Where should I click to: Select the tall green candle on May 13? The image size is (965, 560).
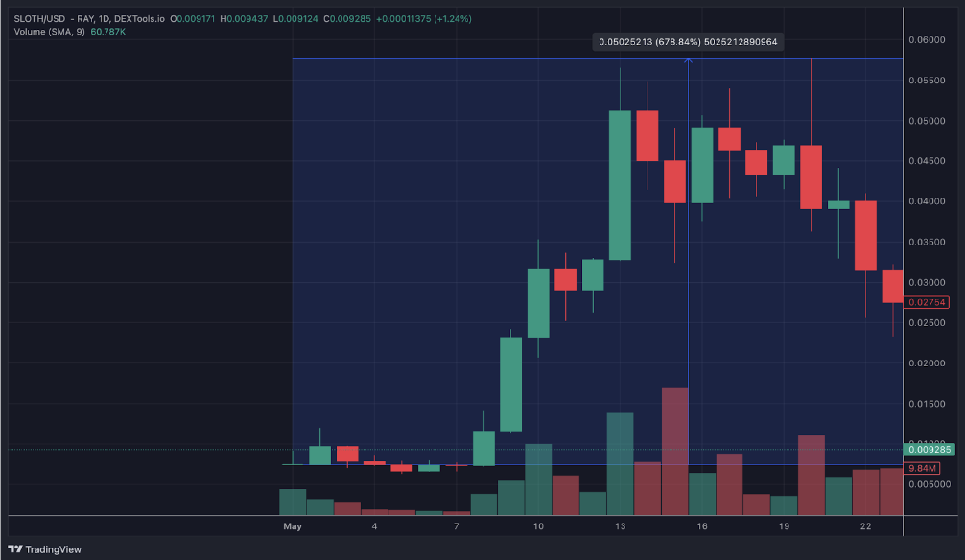click(x=620, y=185)
